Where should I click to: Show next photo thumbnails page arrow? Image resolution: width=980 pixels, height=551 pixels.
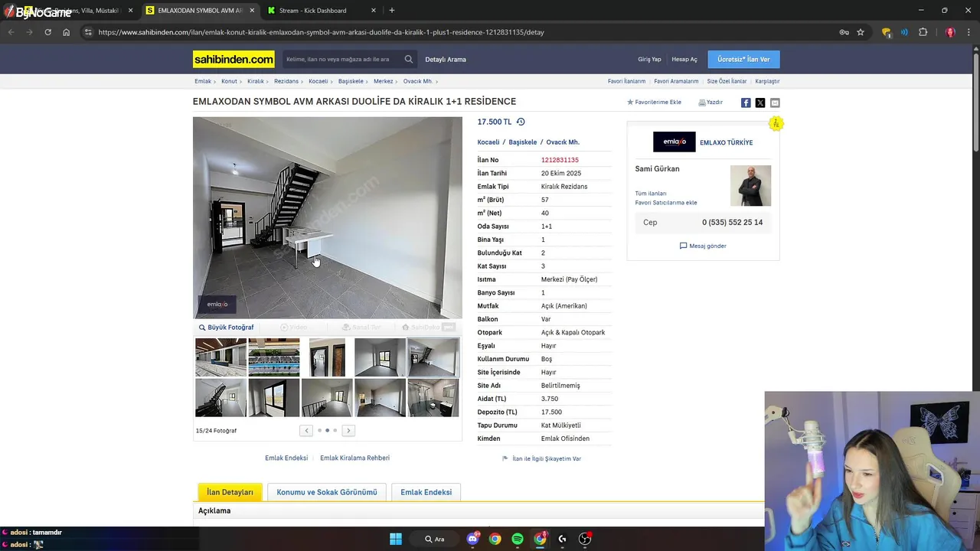pyautogui.click(x=348, y=431)
